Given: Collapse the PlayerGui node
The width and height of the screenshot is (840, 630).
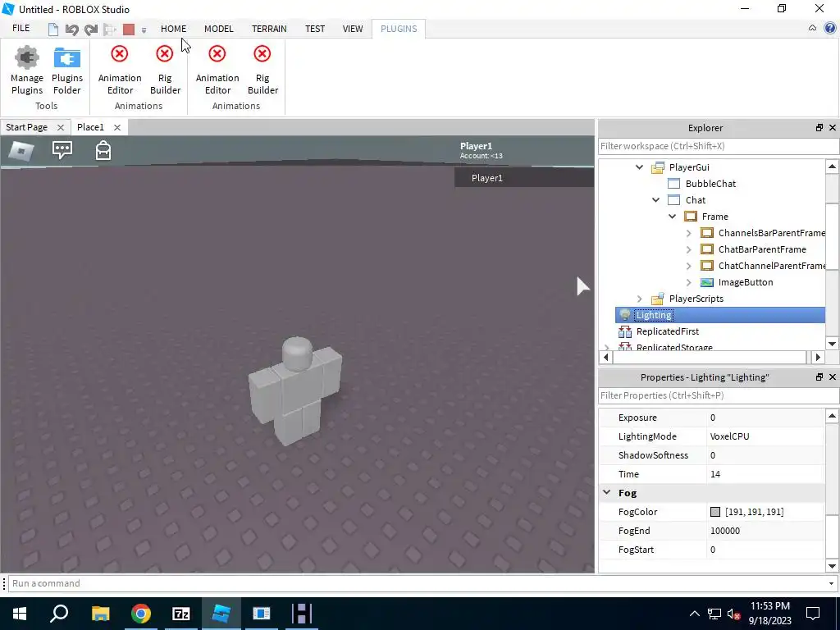Looking at the screenshot, I should click(x=639, y=167).
